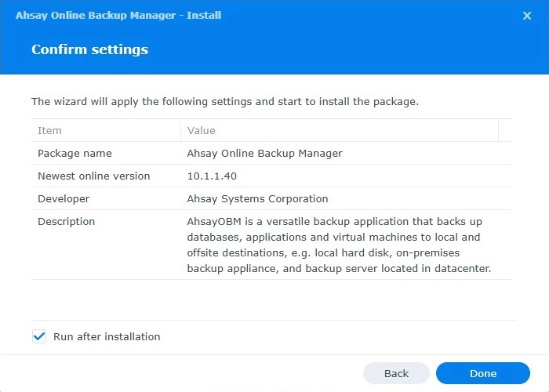Click the Item column header
The width and height of the screenshot is (549, 392).
tap(49, 130)
